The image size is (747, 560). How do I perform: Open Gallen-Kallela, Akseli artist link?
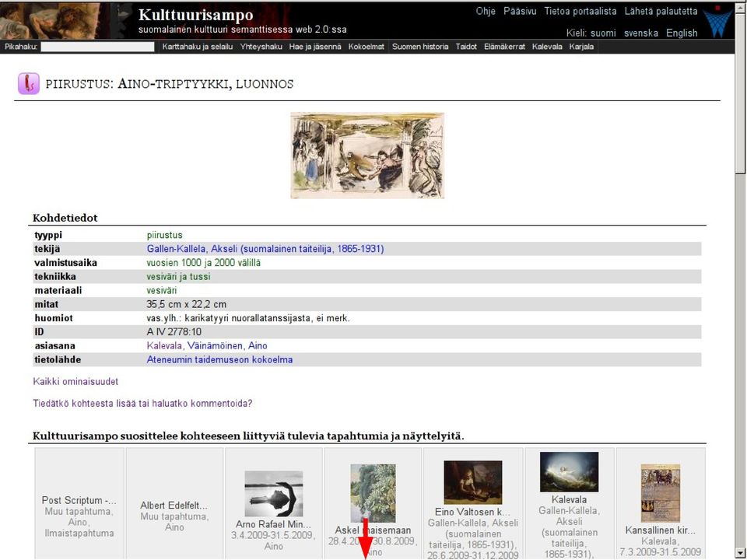tap(265, 249)
